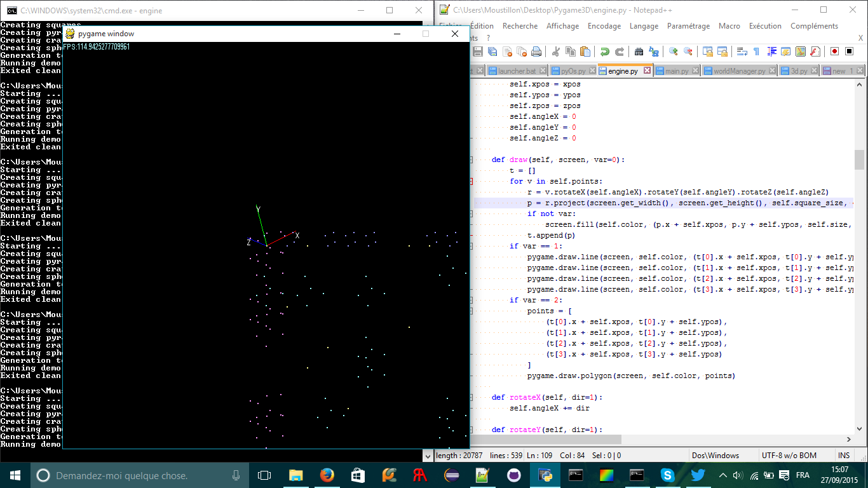Open the Compléments menu
The width and height of the screenshot is (868, 488).
[814, 26]
